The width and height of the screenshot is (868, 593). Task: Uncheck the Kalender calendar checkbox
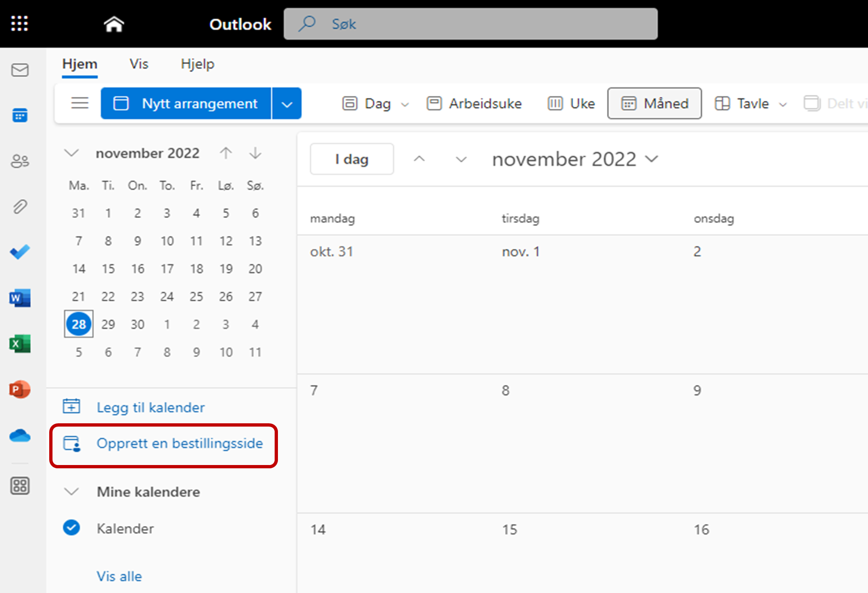pyautogui.click(x=71, y=528)
